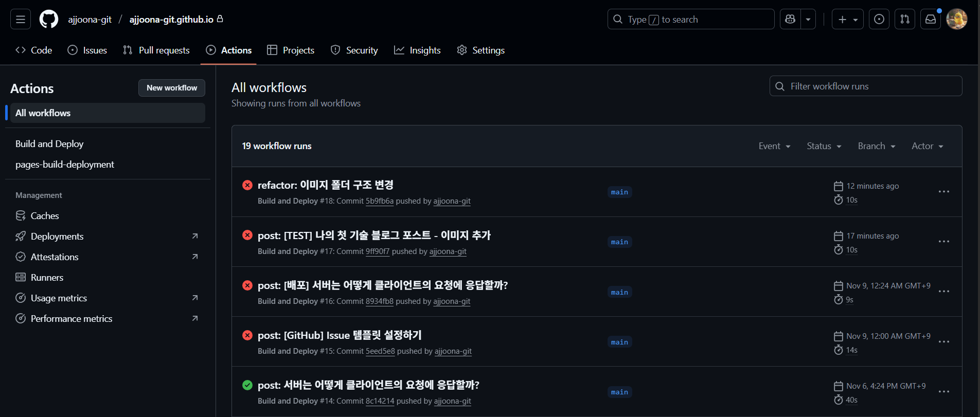Open the user profile avatar menu

pyautogui.click(x=957, y=20)
